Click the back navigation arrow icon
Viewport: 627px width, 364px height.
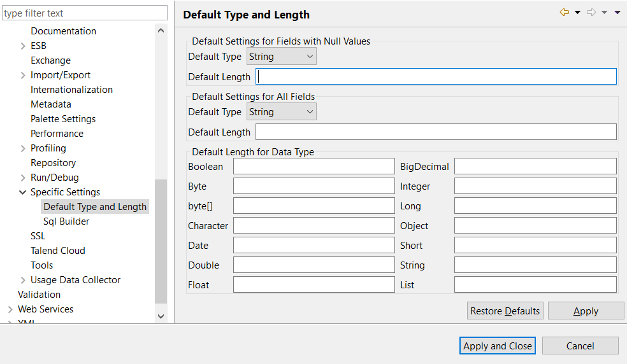(564, 13)
